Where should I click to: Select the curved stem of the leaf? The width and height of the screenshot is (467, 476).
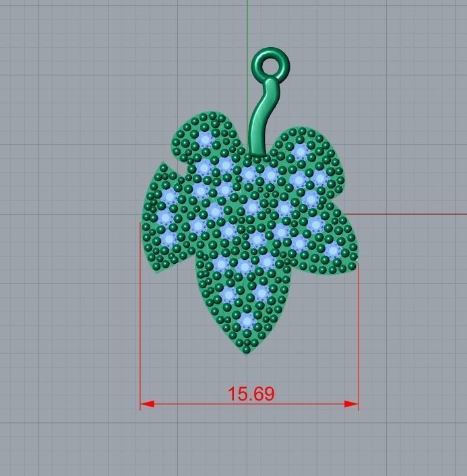point(263,118)
